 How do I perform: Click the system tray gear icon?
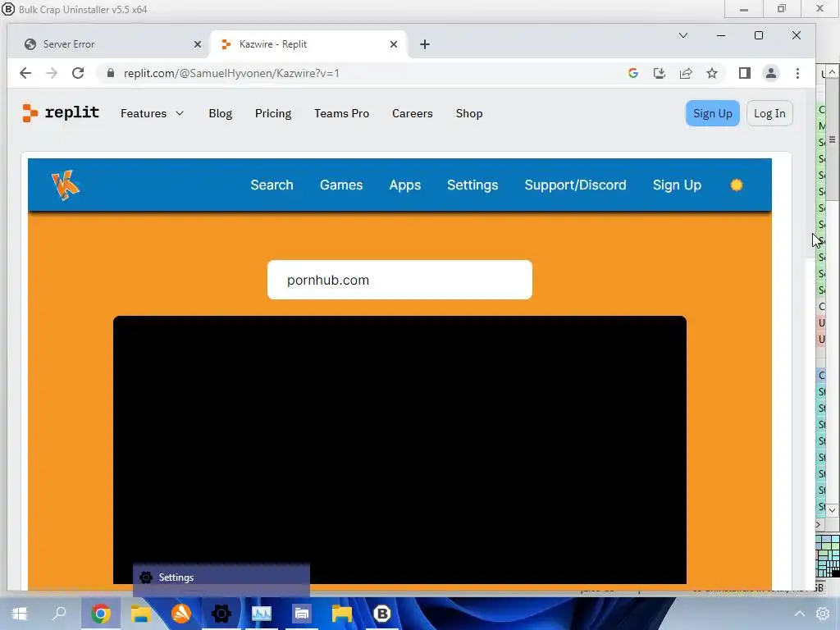tap(823, 614)
